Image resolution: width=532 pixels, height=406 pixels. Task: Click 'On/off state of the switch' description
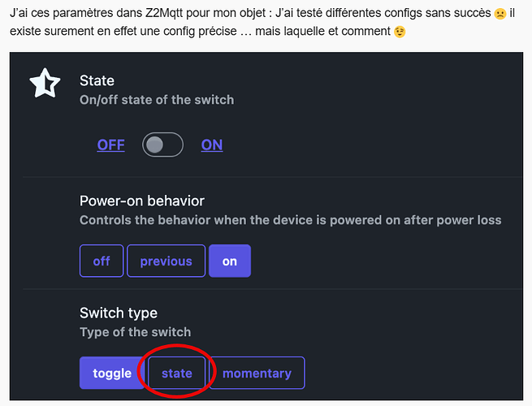pyautogui.click(x=157, y=100)
